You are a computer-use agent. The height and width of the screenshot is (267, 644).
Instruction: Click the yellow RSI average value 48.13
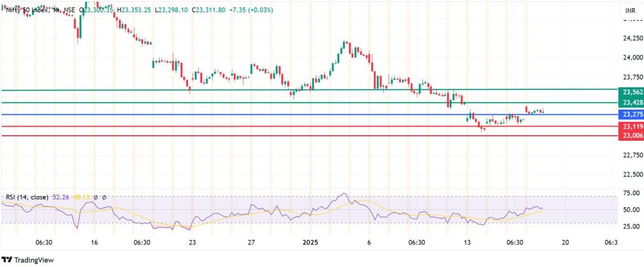coord(84,197)
